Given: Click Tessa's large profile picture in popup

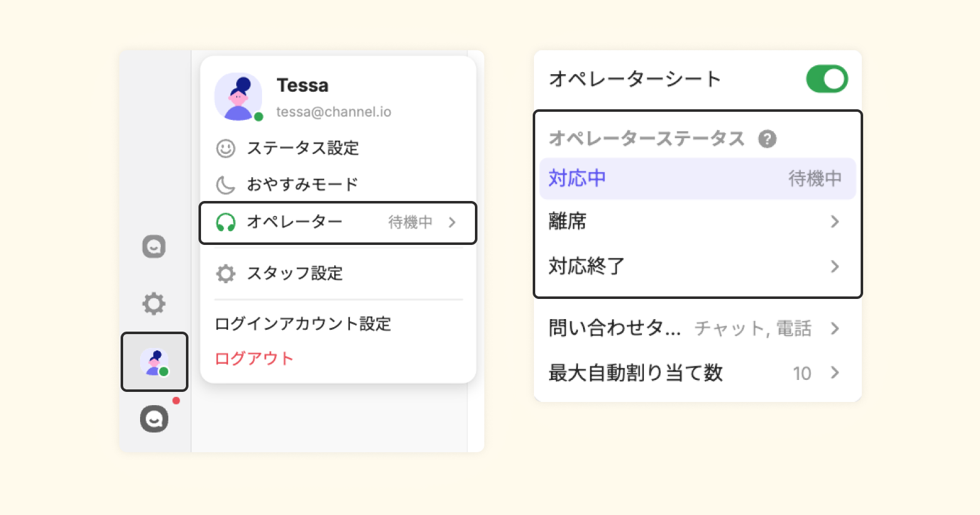Looking at the screenshot, I should (x=238, y=97).
